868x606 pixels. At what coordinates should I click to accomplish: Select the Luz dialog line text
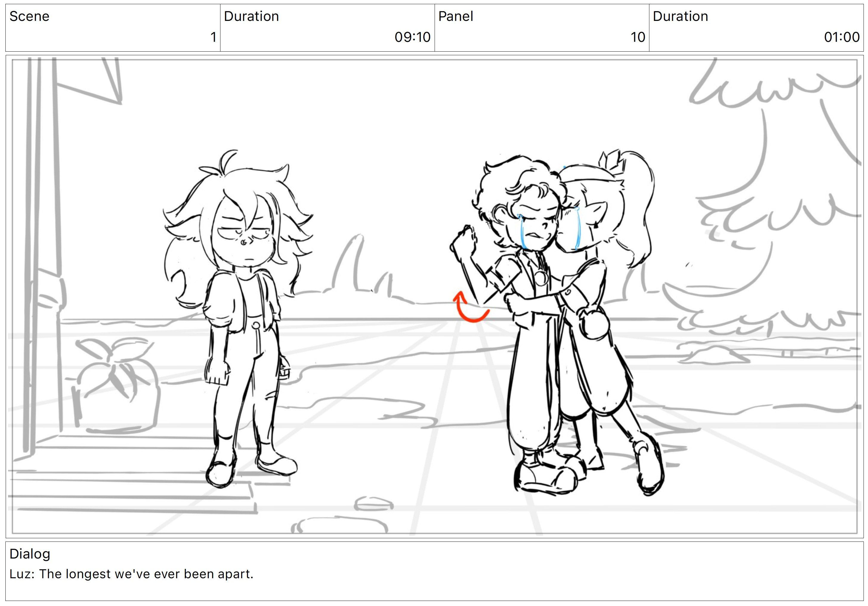pyautogui.click(x=131, y=574)
